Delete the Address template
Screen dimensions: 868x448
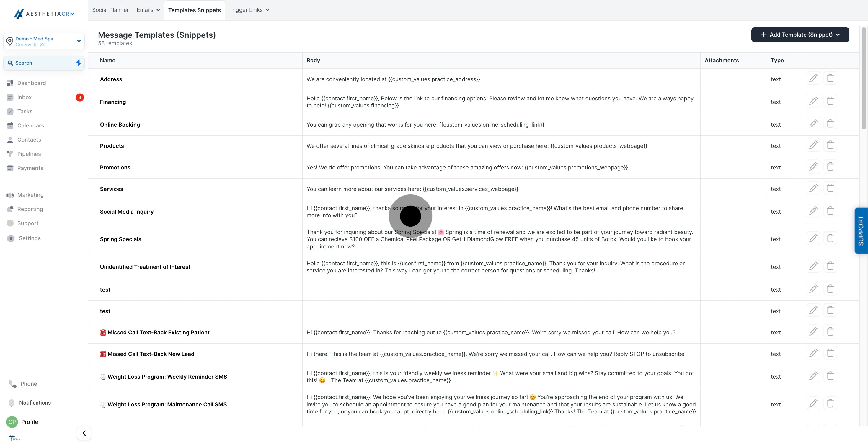[830, 78]
